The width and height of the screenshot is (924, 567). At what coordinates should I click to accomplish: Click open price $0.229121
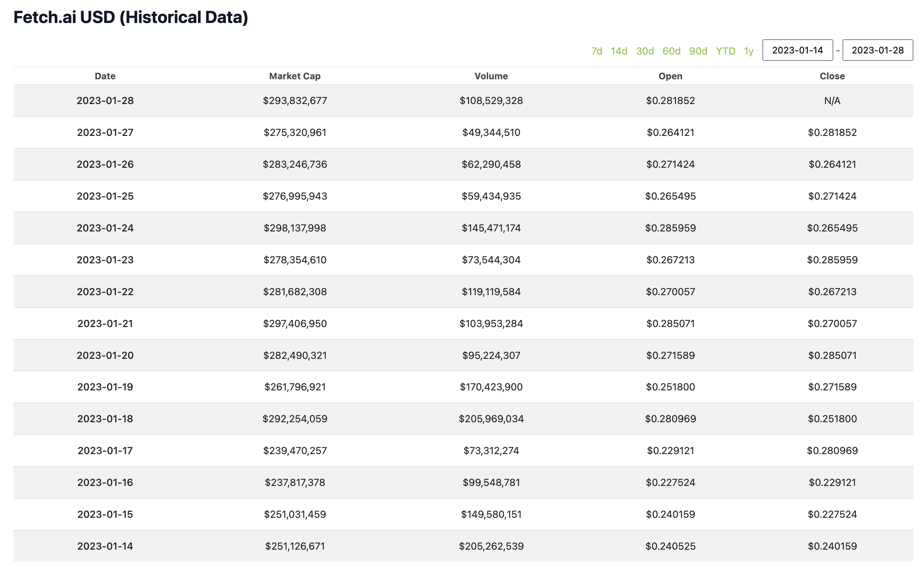[670, 450]
